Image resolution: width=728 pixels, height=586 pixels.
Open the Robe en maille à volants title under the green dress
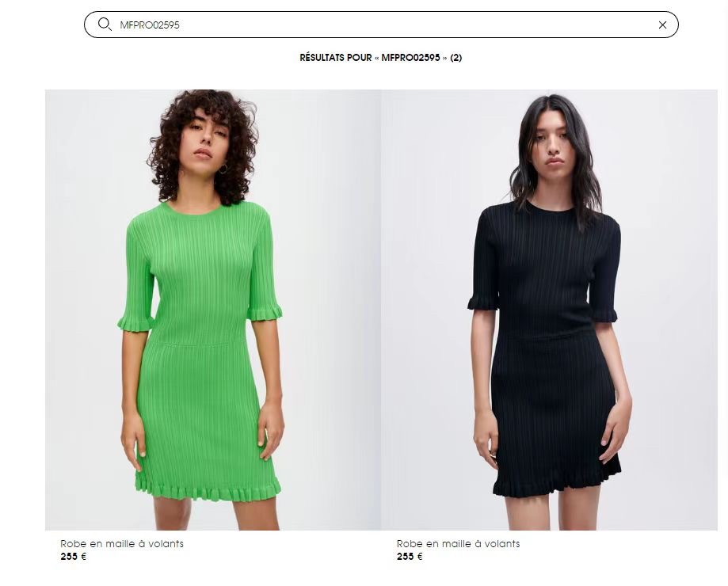pyautogui.click(x=122, y=543)
